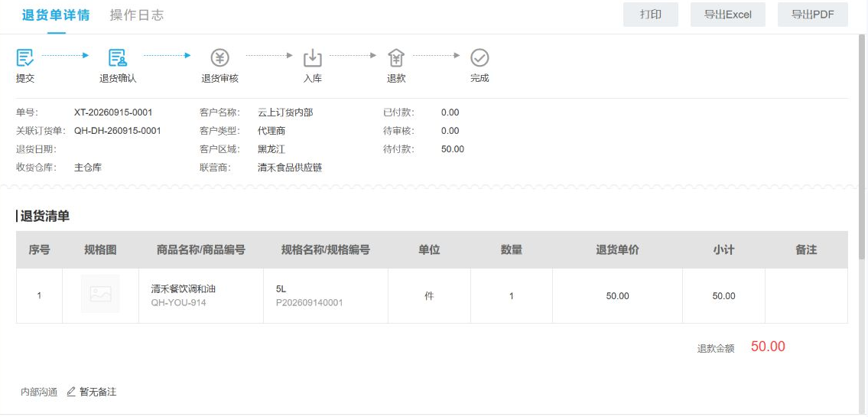
Task: Click customer type value 代理商
Action: click(x=271, y=131)
